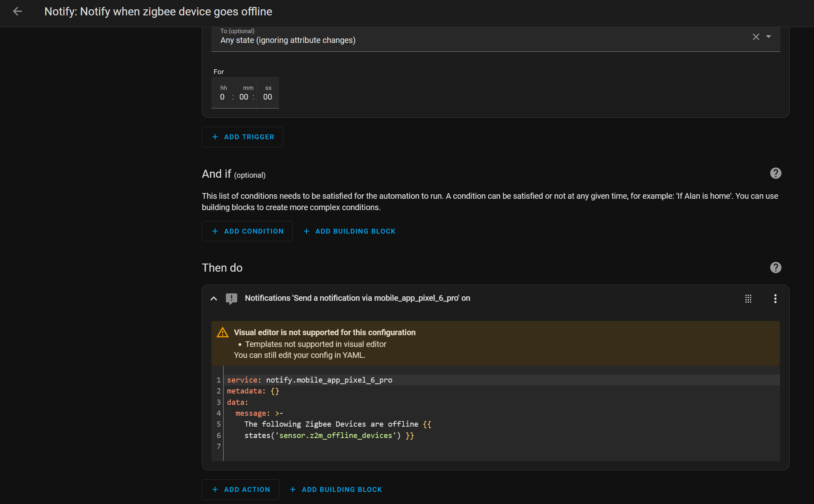The width and height of the screenshot is (814, 504).
Task: Collapse the Notifications action card
Action: 214,299
